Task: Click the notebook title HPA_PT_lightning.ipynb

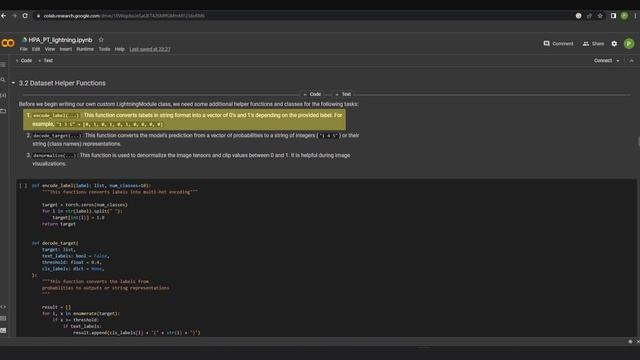Action: pos(60,40)
